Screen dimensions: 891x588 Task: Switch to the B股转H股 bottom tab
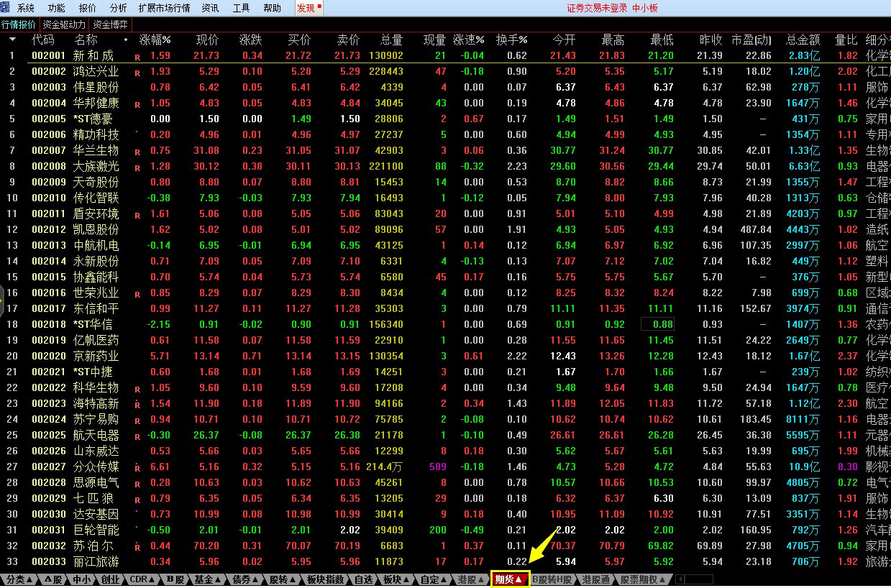click(x=553, y=579)
